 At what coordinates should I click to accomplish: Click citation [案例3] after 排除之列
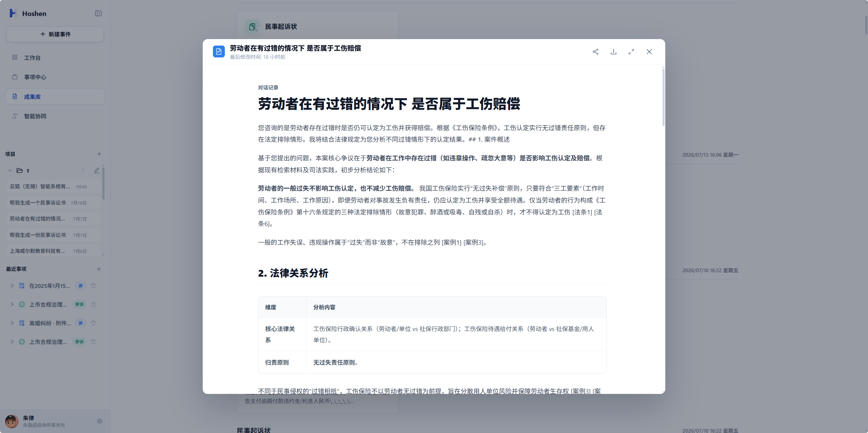(473, 243)
